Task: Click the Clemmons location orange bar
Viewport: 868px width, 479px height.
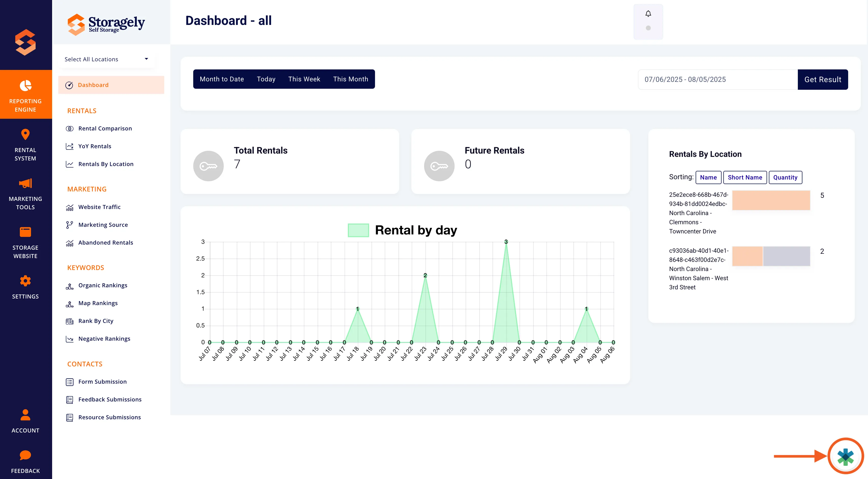Action: [771, 200]
